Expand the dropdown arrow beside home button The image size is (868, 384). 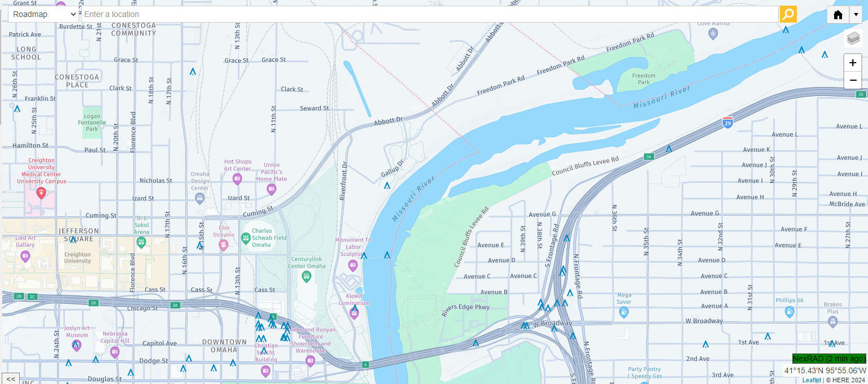click(856, 15)
